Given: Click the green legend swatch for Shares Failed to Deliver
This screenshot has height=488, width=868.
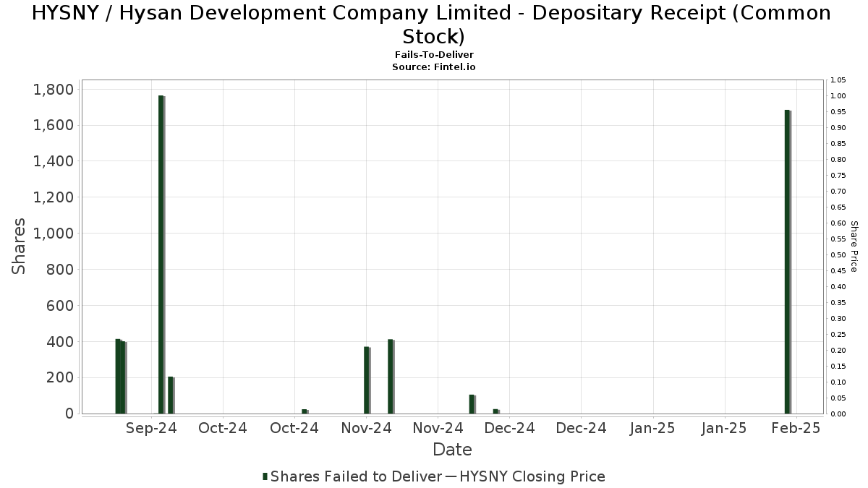Looking at the screenshot, I should tap(265, 476).
